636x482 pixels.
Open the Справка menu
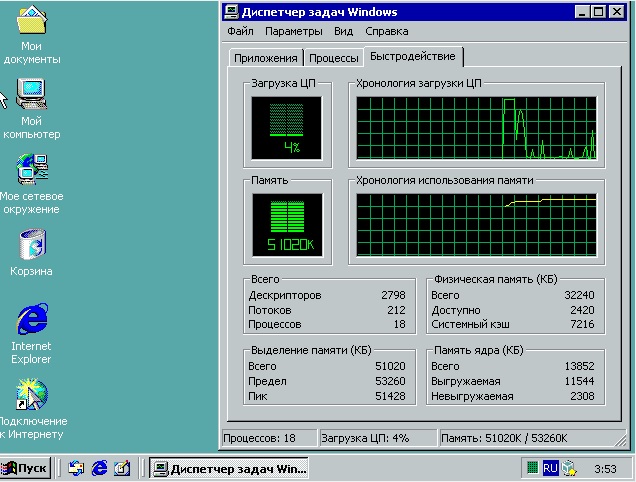(x=386, y=32)
